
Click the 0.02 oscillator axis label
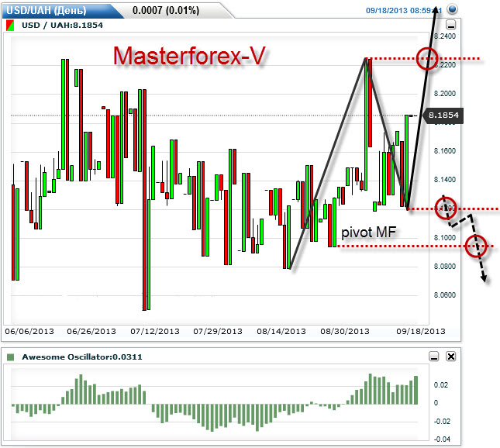[440, 385]
